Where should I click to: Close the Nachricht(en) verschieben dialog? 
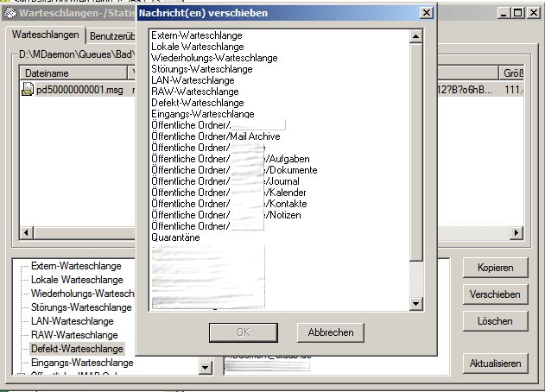pyautogui.click(x=425, y=13)
